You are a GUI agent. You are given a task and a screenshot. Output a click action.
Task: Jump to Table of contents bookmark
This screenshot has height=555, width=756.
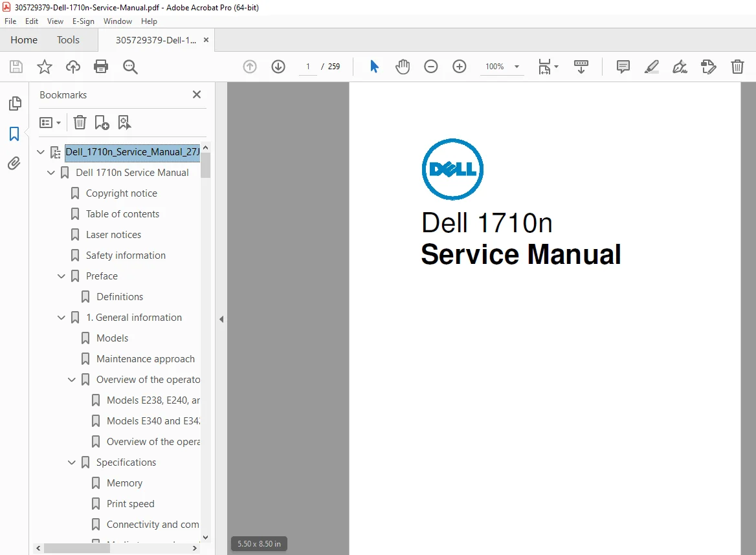[122, 214]
